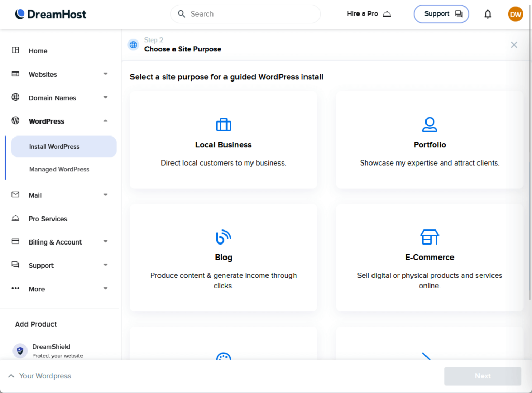This screenshot has width=532, height=393.
Task: Expand the Billing & Account arrow
Action: [105, 241]
